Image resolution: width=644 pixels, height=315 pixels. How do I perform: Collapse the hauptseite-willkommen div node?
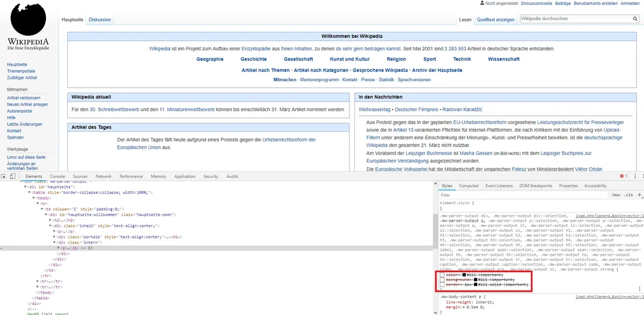pyautogui.click(x=47, y=215)
